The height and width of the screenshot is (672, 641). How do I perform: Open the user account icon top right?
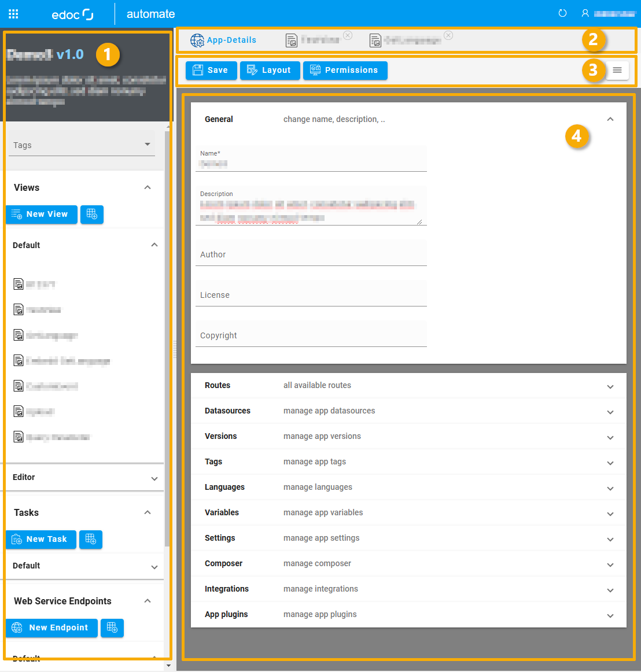click(585, 13)
